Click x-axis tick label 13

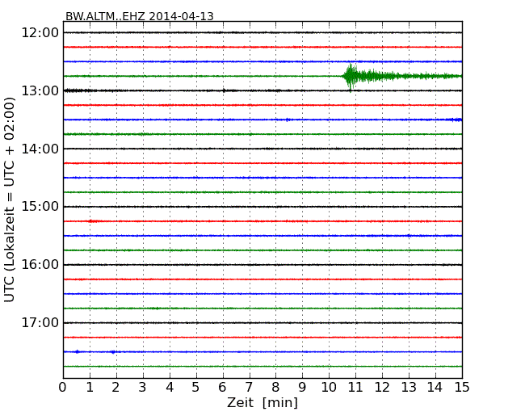pyautogui.click(x=409, y=387)
